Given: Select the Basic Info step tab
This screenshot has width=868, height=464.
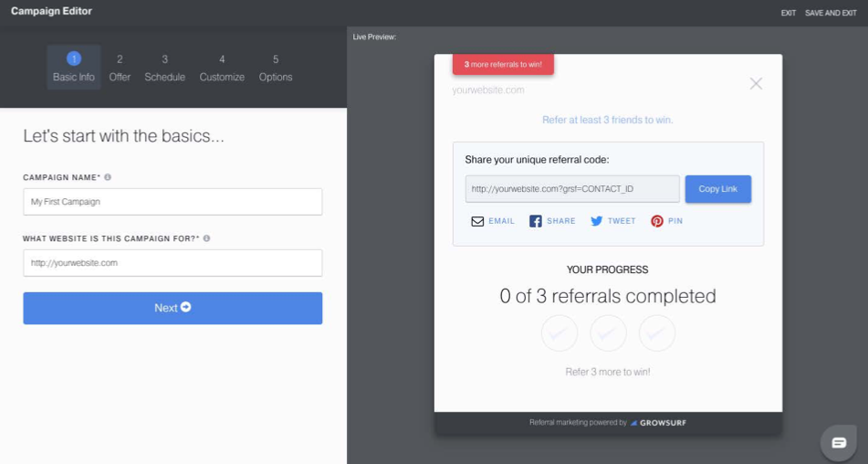Looking at the screenshot, I should (x=74, y=67).
